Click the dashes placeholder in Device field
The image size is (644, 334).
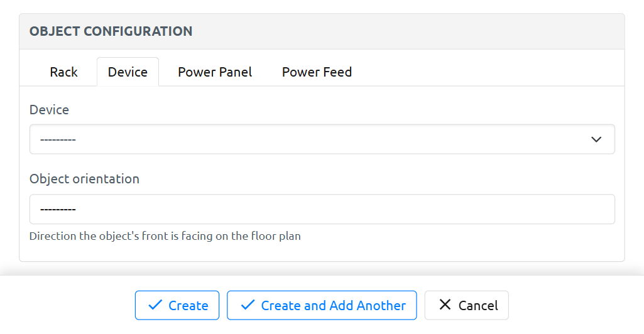tap(58, 139)
